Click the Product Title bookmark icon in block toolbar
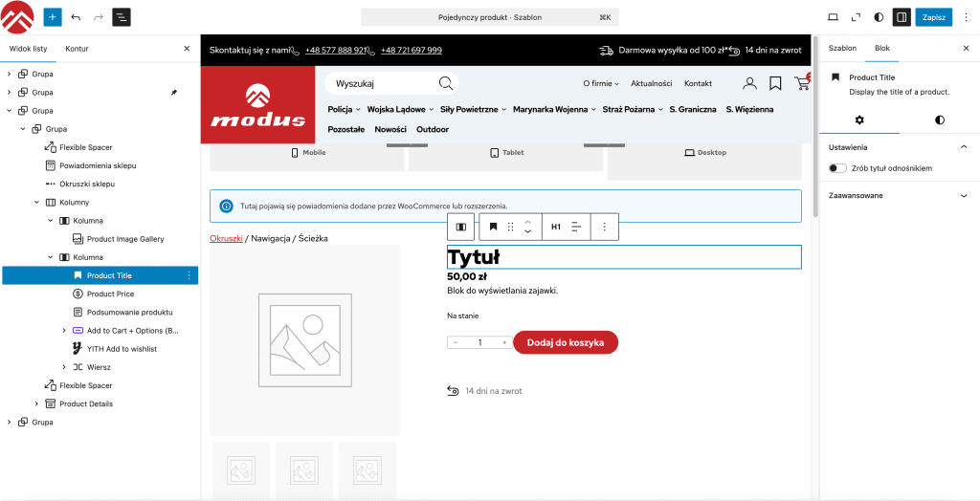This screenshot has height=501, width=980. (x=493, y=227)
